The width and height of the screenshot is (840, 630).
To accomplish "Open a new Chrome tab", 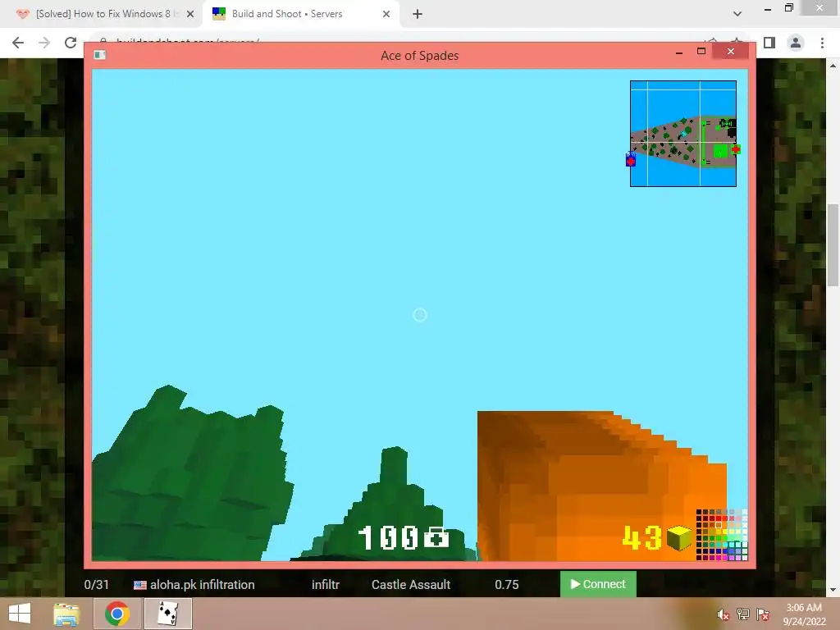I will pyautogui.click(x=418, y=14).
